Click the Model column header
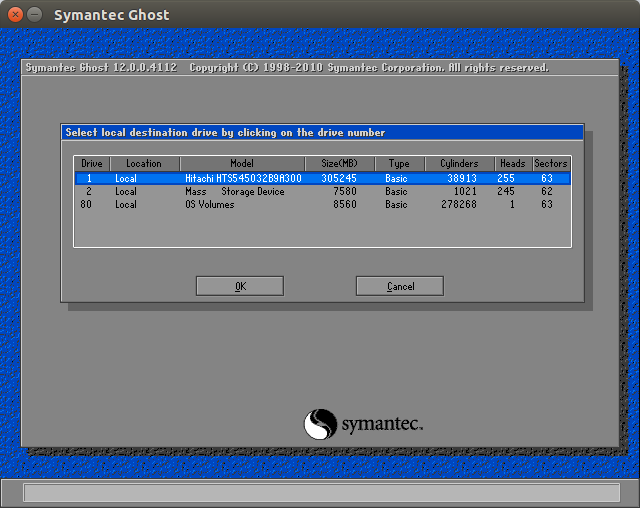This screenshot has height=508, width=640. pyautogui.click(x=242, y=164)
